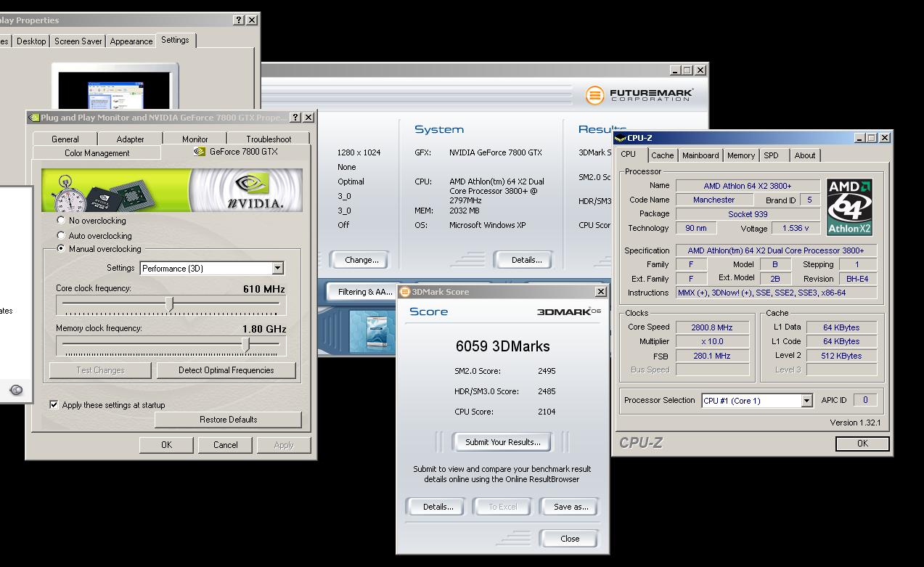Click the 610 MHz core clock value
Screen dimensions: 924x567
pos(264,289)
